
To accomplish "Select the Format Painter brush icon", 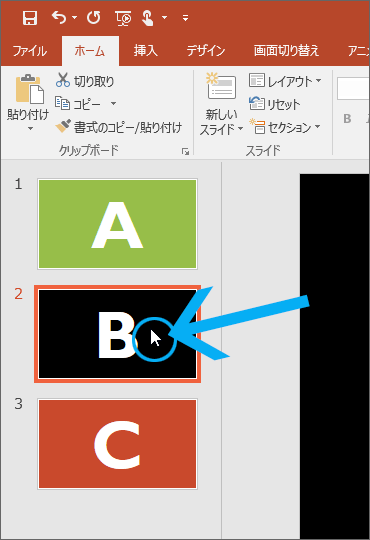I will (x=63, y=126).
